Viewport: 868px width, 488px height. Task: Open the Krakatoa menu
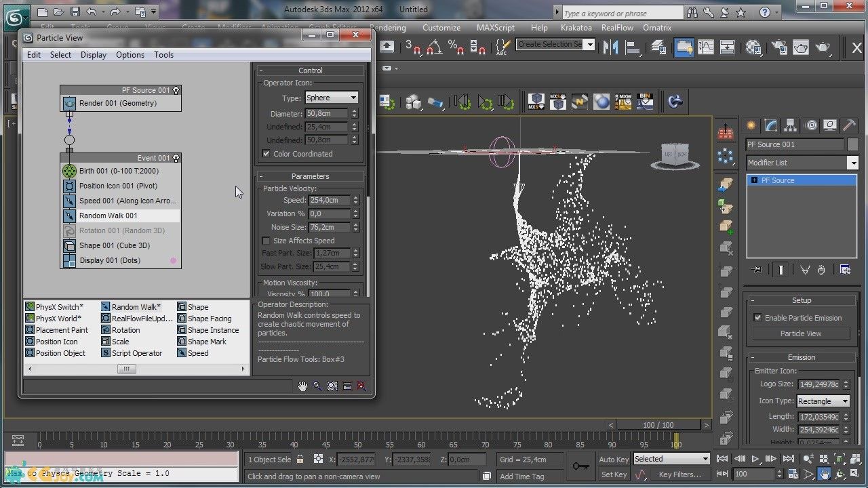tap(576, 28)
